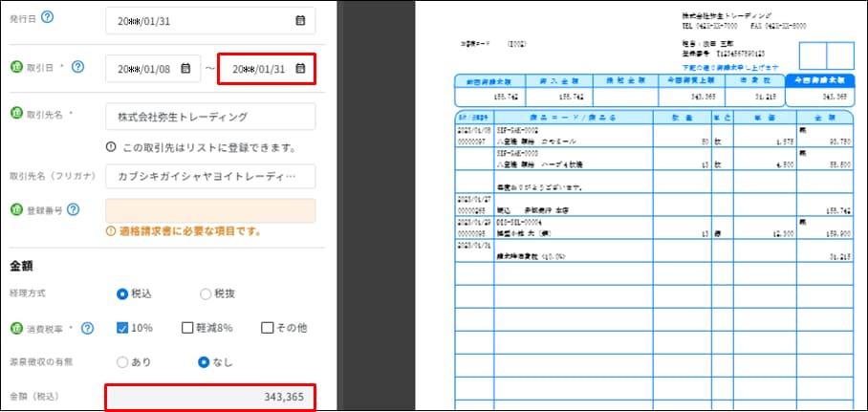Click the 取引先名 input field
The width and height of the screenshot is (868, 412).
[x=210, y=117]
